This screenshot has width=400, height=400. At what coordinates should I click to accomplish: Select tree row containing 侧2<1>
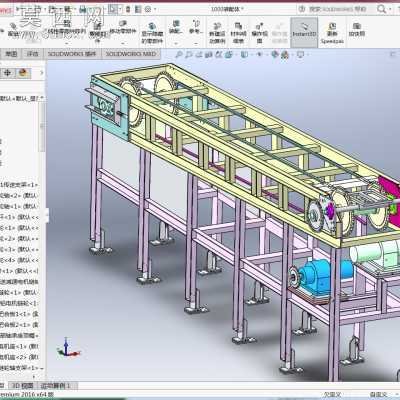(19, 325)
